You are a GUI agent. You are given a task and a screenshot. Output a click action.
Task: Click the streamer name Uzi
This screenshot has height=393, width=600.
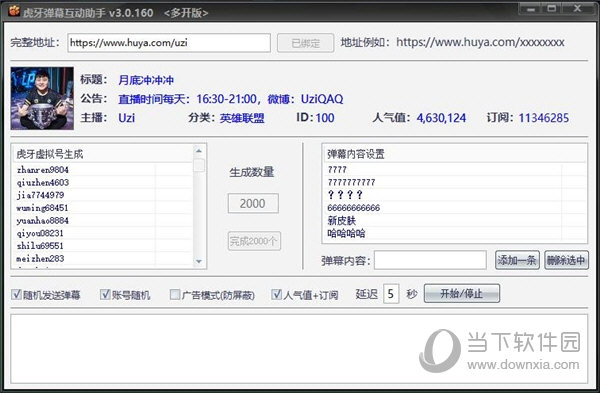(127, 118)
